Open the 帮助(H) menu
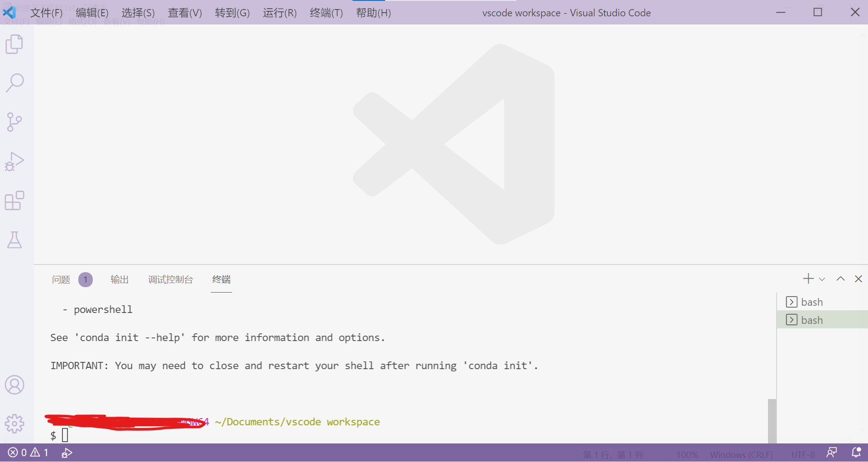Viewport: 868px width, 462px height. coord(373,13)
